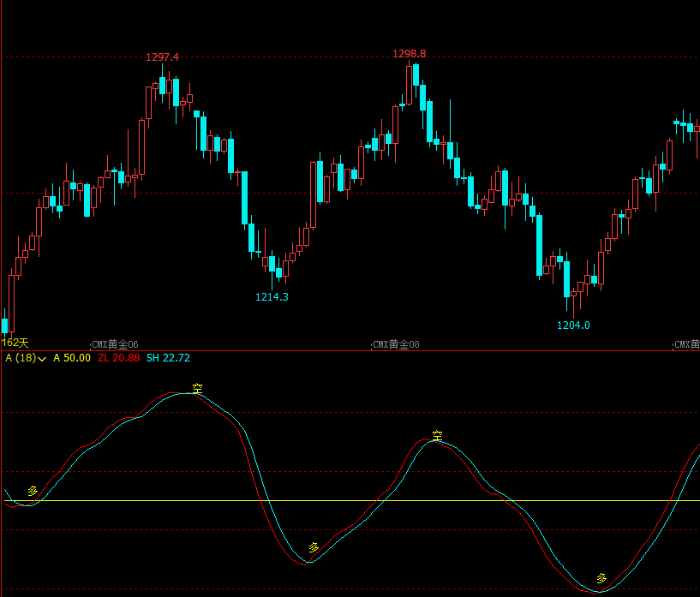Click the partial CMX黄 marker at right edge
This screenshot has height=597, width=700.
pyautogui.click(x=686, y=344)
